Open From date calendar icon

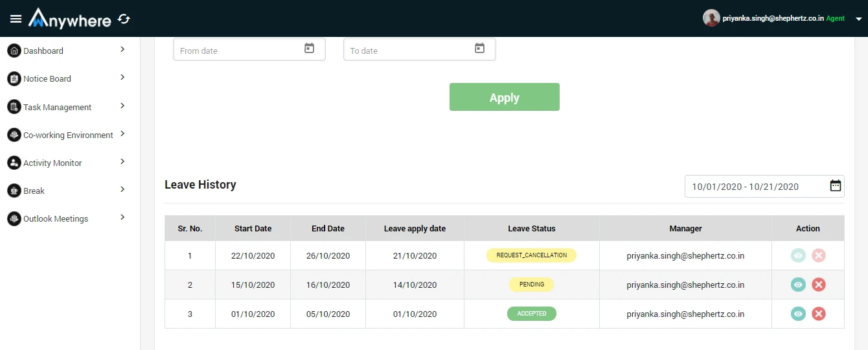pyautogui.click(x=309, y=48)
